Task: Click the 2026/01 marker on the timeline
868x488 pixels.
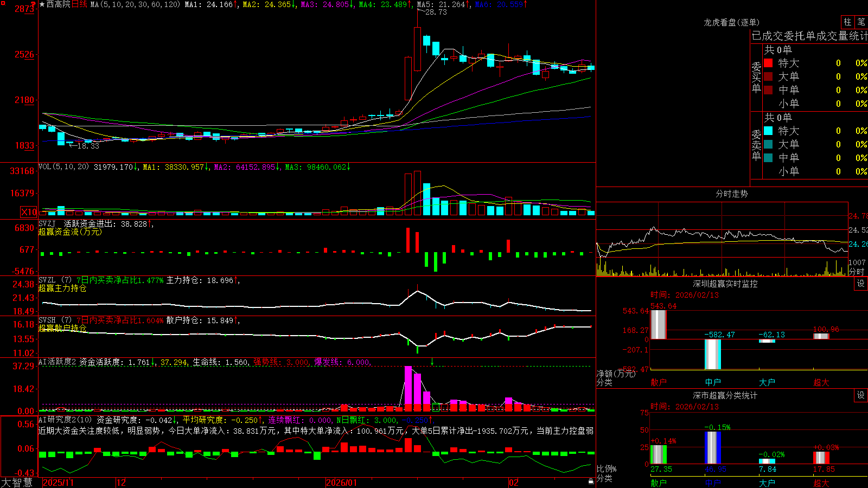Action: 341,482
